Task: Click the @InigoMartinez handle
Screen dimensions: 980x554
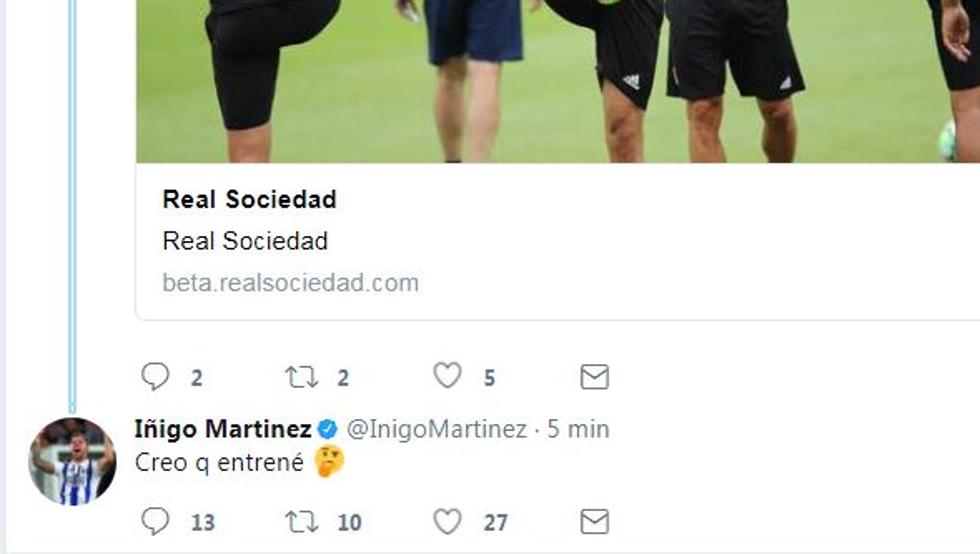Action: 437,429
